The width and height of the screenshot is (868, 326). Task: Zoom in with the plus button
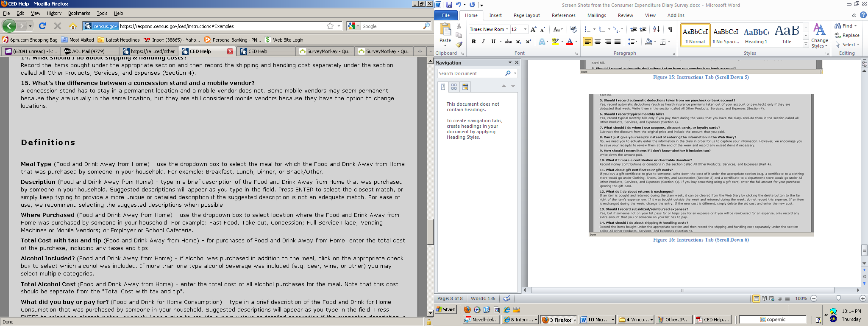pos(862,298)
